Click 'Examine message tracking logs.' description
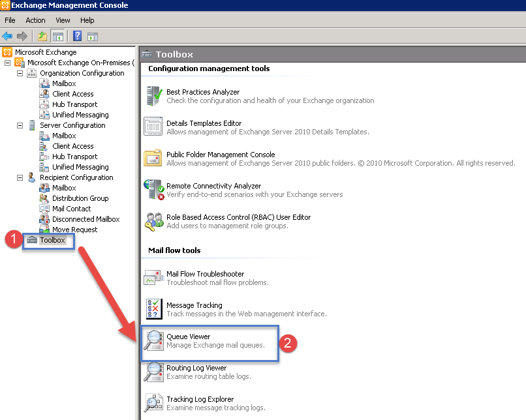The width and height of the screenshot is (526, 420). point(216,408)
